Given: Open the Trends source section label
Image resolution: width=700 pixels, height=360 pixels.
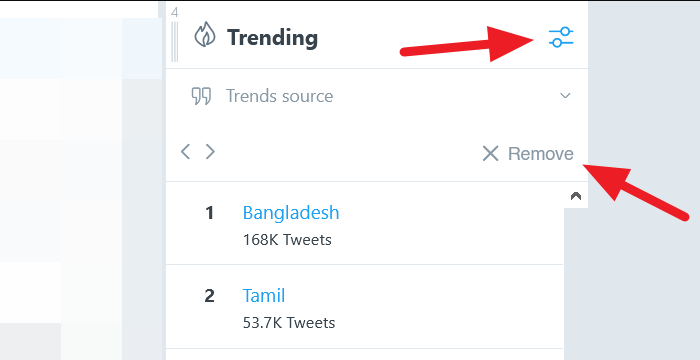Looking at the screenshot, I should [279, 96].
